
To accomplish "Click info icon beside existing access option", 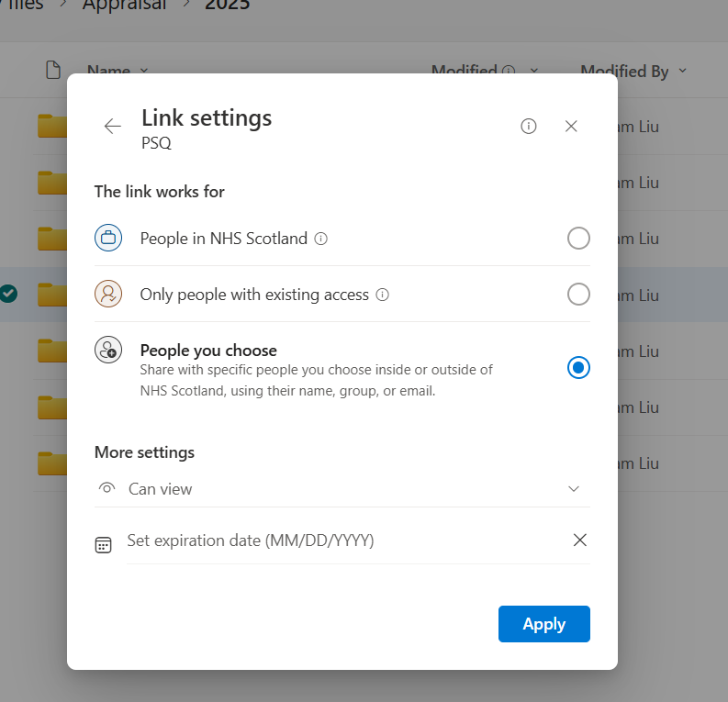I will [383, 295].
